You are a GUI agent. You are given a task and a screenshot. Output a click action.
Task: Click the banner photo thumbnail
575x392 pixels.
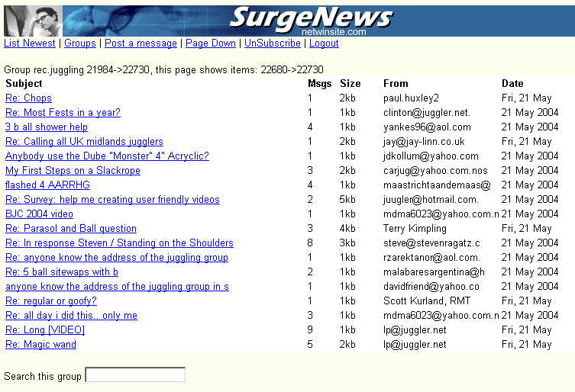[33, 21]
